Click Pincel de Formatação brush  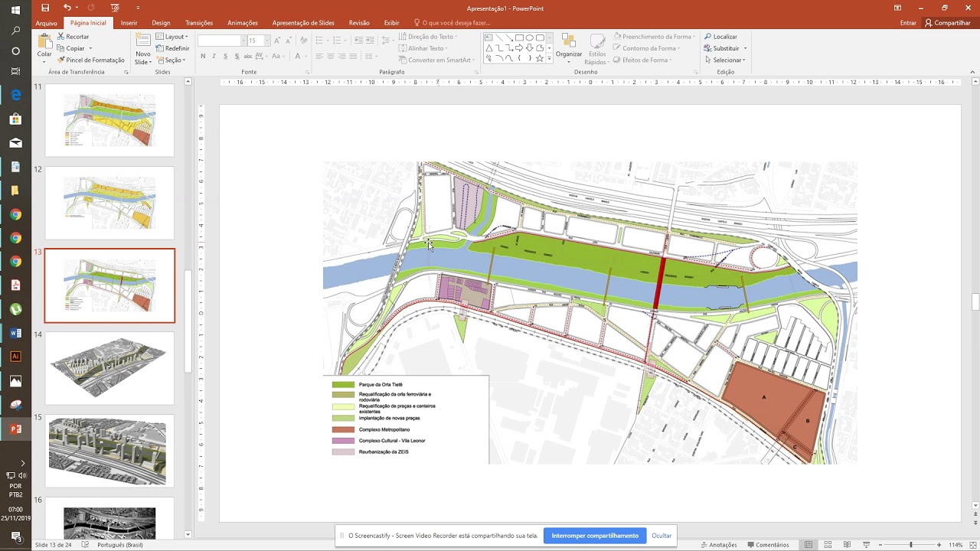point(90,60)
